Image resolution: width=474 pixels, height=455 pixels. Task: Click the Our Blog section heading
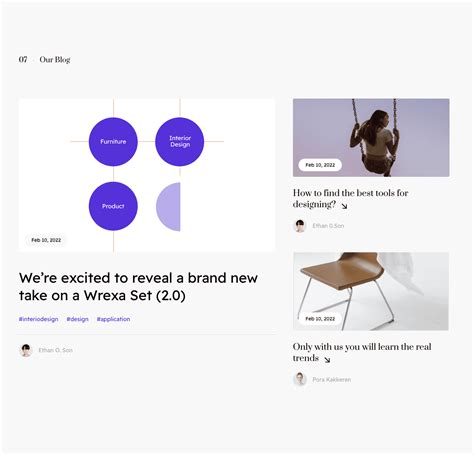55,60
